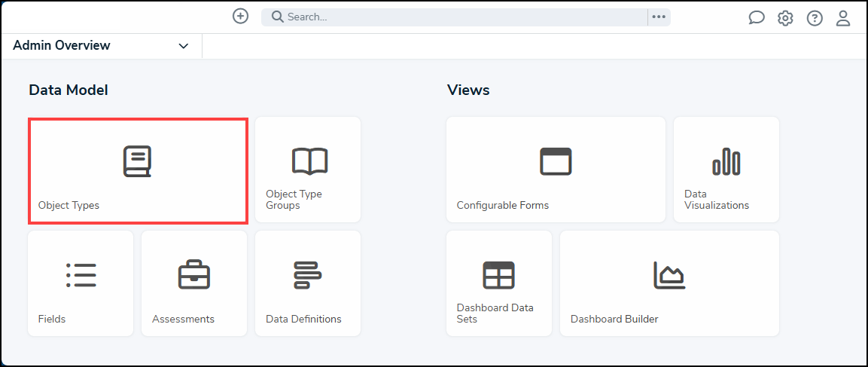
Task: Click the Fields list icon
Action: (81, 276)
